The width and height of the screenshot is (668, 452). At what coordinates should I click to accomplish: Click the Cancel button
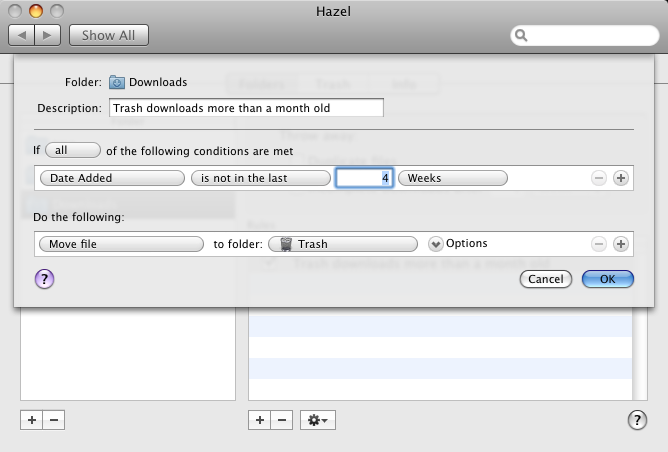546,279
